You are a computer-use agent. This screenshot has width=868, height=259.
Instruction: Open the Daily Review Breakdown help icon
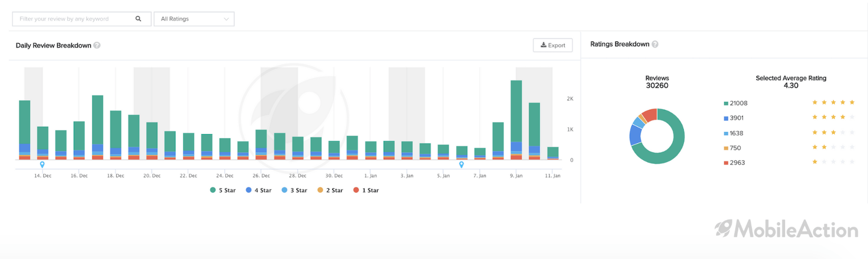97,45
